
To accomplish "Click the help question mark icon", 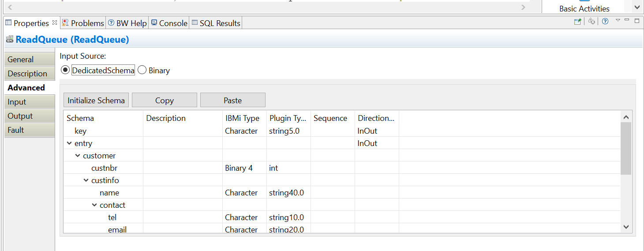I will click(605, 21).
